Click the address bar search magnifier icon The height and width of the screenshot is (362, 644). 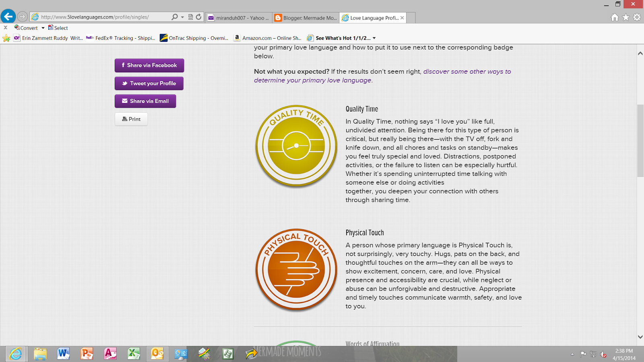click(174, 17)
